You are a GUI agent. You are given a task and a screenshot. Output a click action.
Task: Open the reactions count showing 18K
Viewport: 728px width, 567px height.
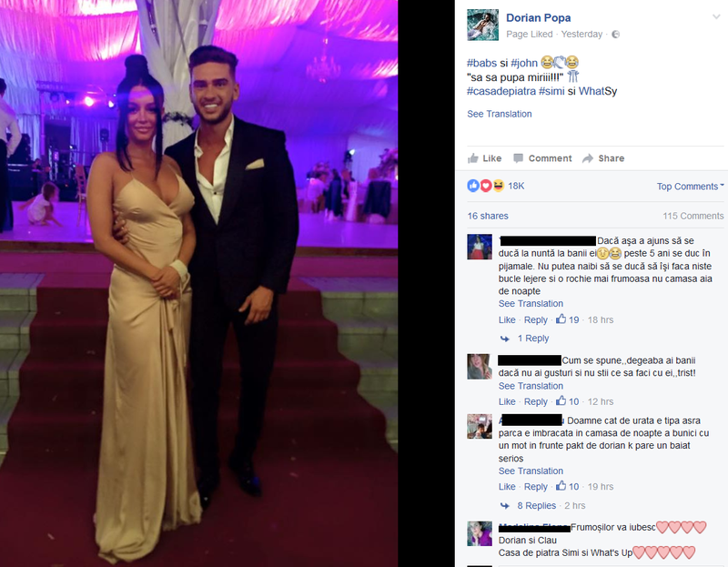point(516,186)
